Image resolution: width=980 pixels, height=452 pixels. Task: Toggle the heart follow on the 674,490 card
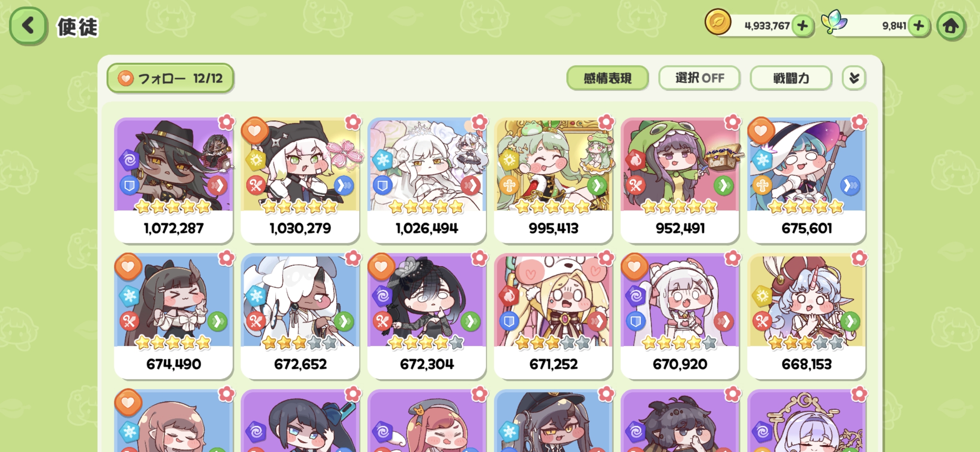pos(128,267)
